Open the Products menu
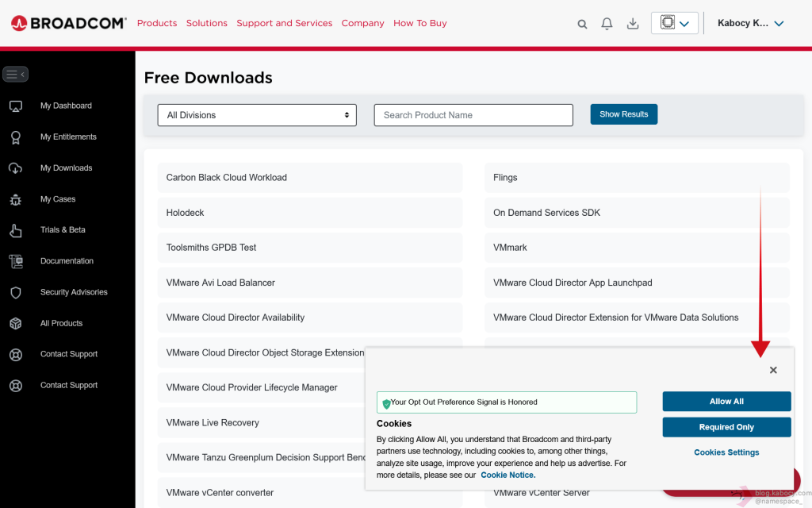Viewport: 812px width, 508px height. click(x=157, y=23)
